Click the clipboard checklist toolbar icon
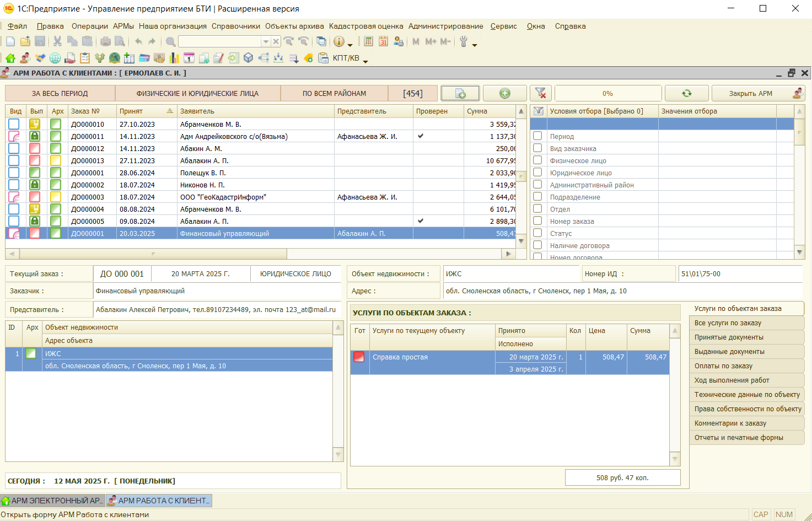 tap(84, 58)
